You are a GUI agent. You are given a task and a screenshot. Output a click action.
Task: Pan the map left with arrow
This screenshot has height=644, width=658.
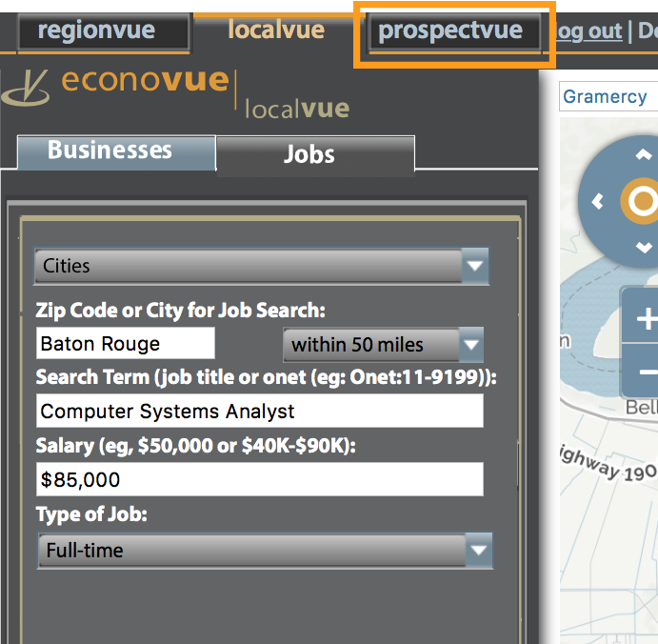(x=598, y=202)
